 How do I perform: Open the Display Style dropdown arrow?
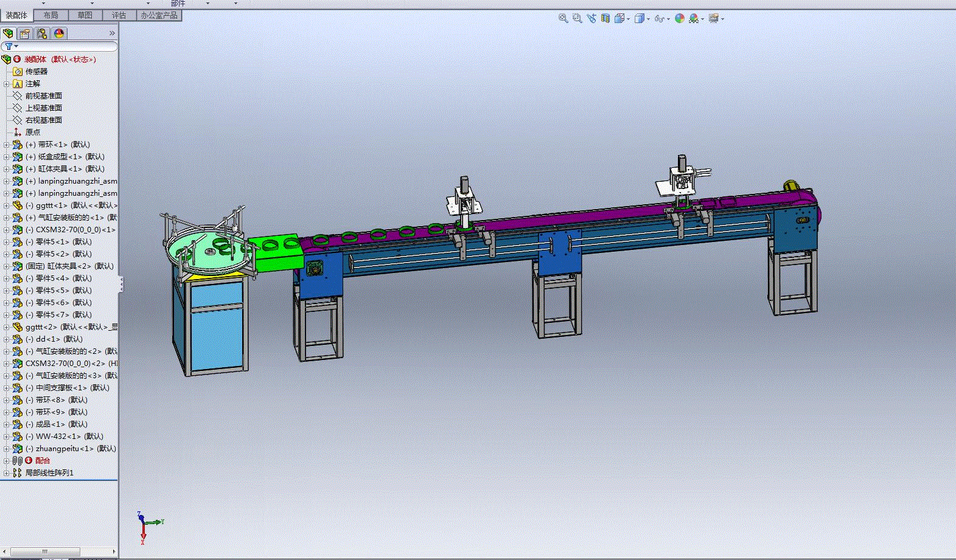coord(649,19)
